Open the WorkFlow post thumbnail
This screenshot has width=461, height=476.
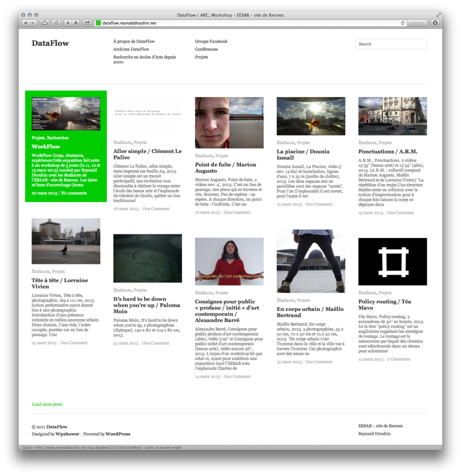coord(66,114)
